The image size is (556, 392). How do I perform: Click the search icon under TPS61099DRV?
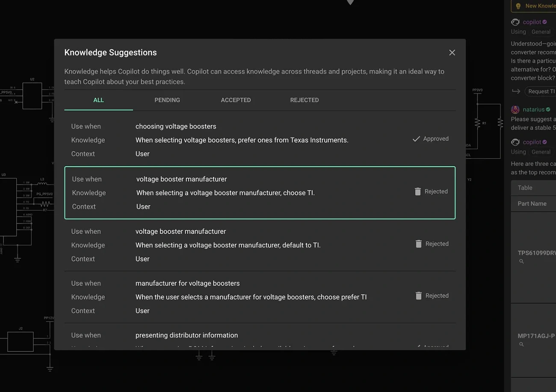[x=521, y=261]
